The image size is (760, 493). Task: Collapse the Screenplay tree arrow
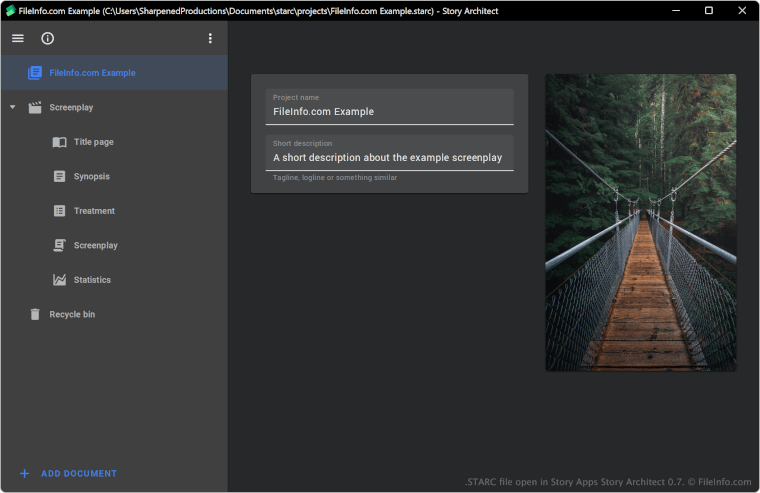point(12,107)
